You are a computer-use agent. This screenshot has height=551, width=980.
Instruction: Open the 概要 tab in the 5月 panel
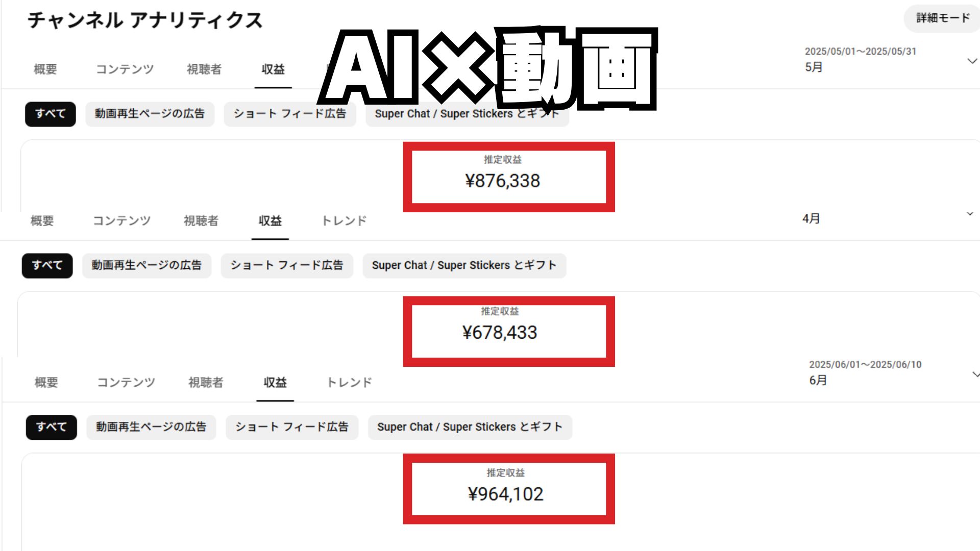(x=45, y=69)
